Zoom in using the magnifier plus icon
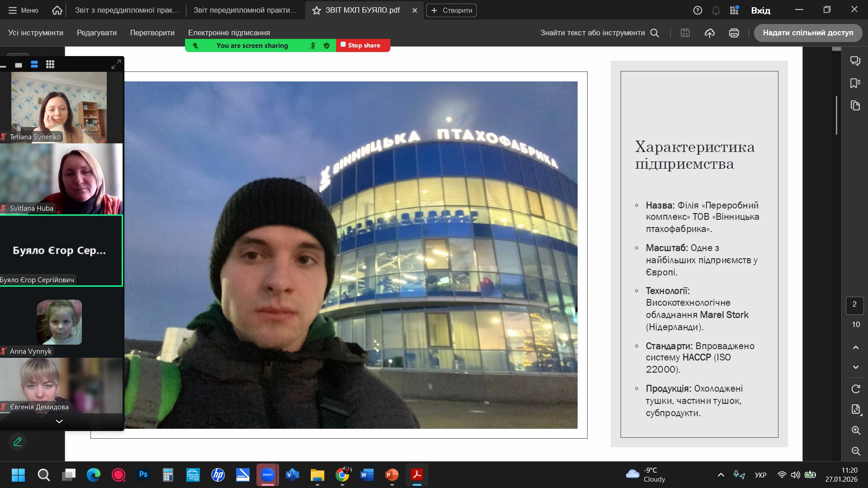Image resolution: width=868 pixels, height=488 pixels. (855, 431)
